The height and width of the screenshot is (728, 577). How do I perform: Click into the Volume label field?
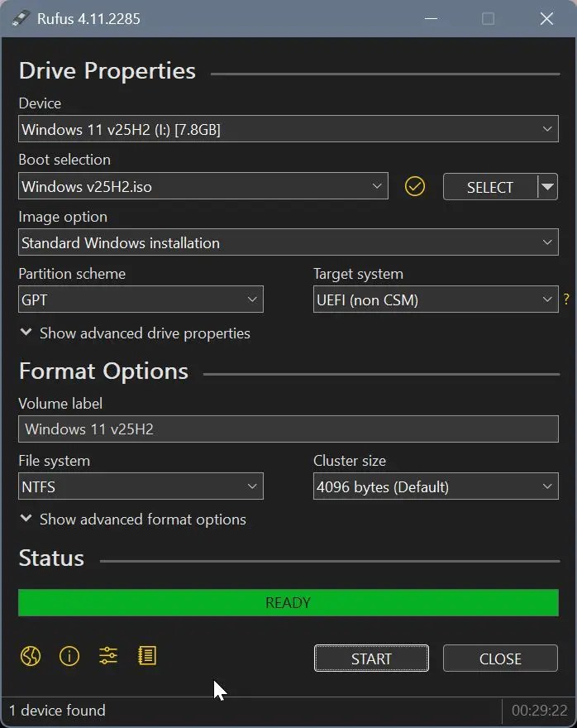[x=288, y=429]
